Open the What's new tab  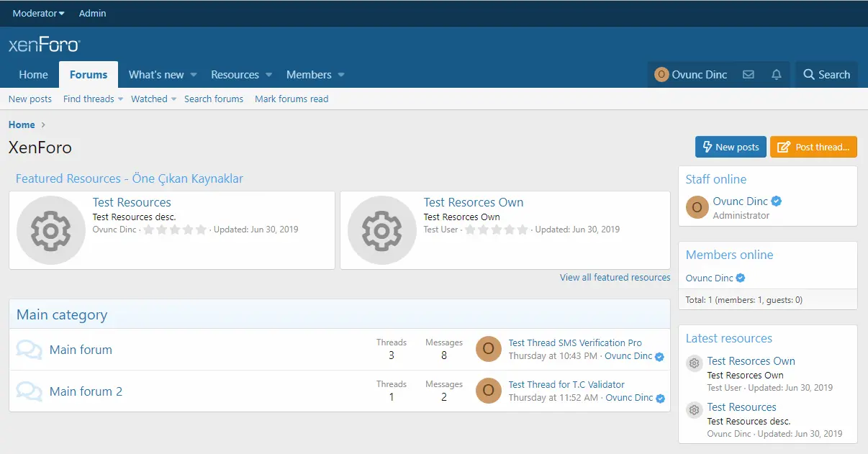pyautogui.click(x=156, y=75)
